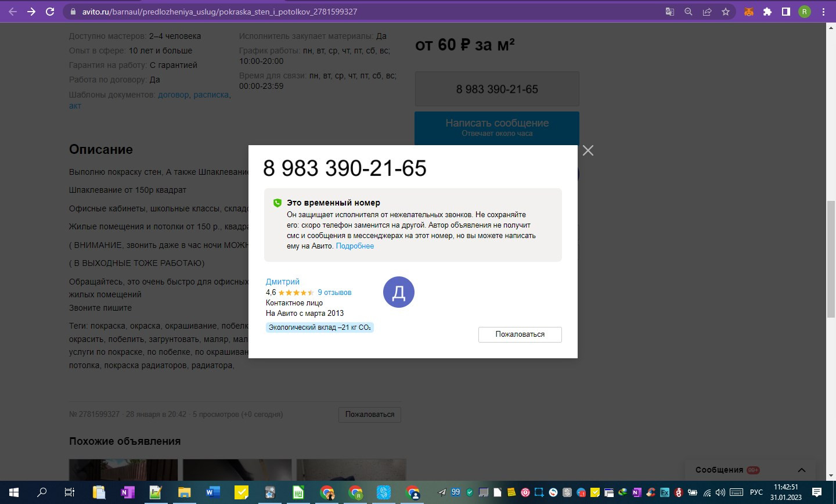Open the touch keyboard tray icon
Viewport: 836px width, 504px height.
click(736, 492)
